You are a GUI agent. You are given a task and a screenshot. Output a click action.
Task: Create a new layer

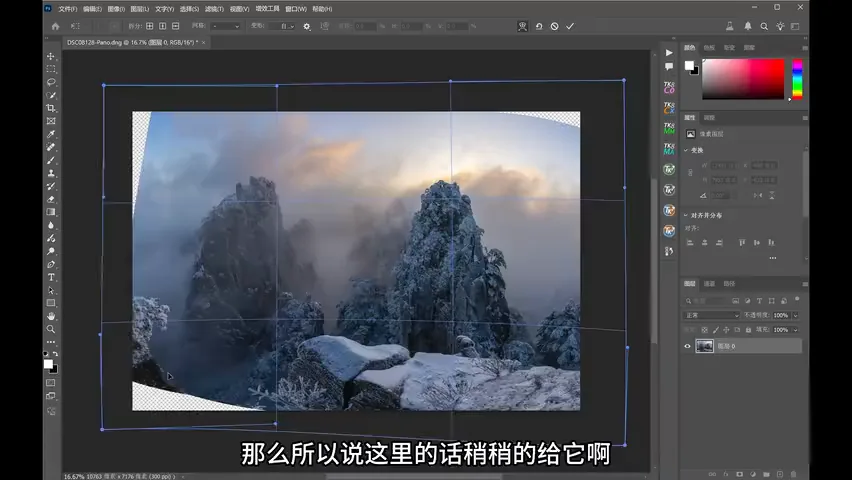(x=780, y=474)
